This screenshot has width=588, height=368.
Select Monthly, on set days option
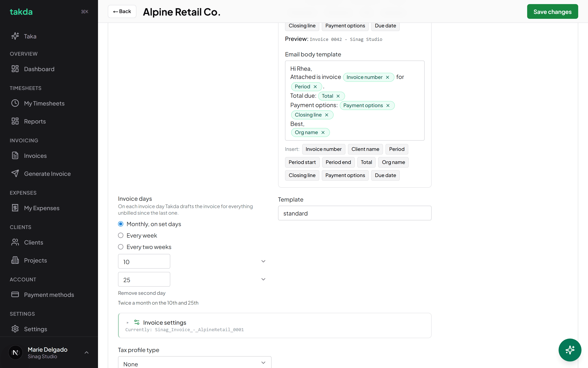(x=120, y=224)
